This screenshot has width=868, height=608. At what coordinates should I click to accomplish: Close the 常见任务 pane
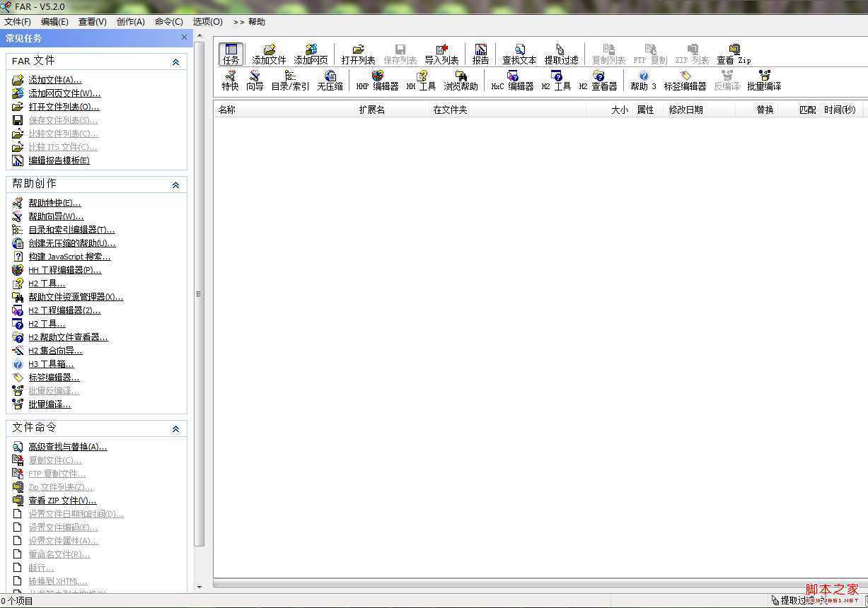coord(185,37)
